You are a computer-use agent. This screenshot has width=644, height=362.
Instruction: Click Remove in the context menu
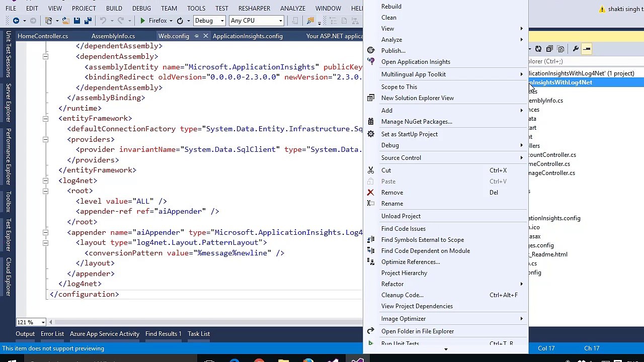pyautogui.click(x=446, y=193)
